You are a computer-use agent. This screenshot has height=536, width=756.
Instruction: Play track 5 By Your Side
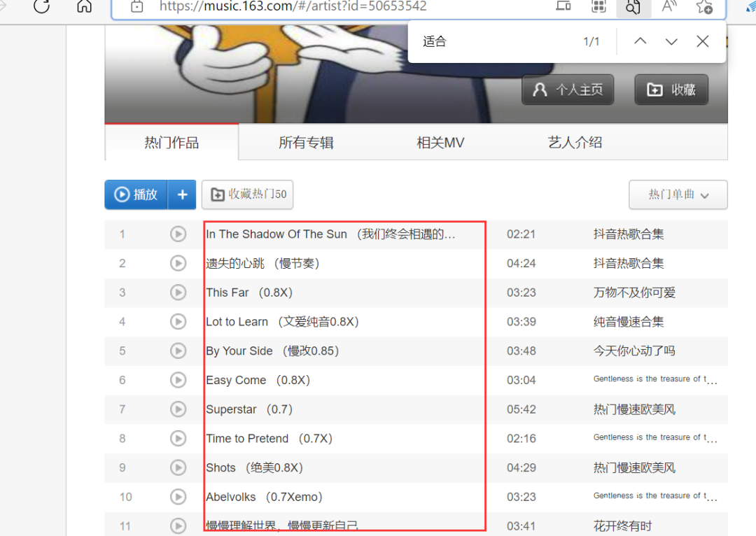pos(178,351)
